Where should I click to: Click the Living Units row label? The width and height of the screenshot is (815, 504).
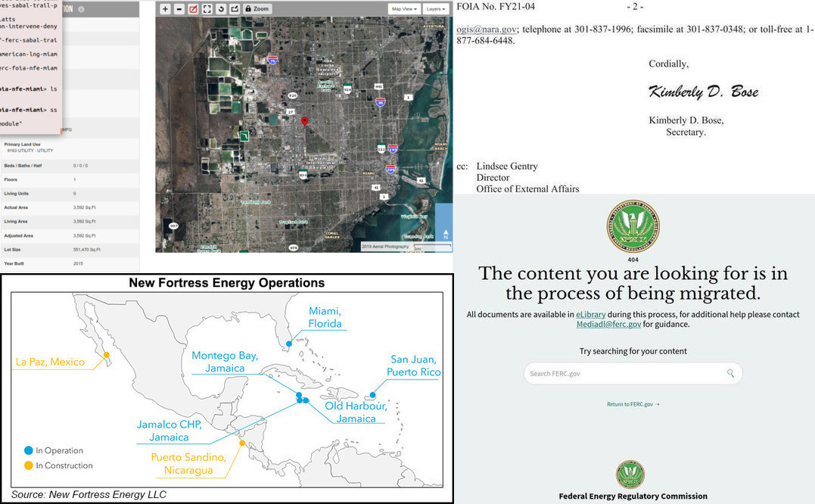click(x=17, y=194)
